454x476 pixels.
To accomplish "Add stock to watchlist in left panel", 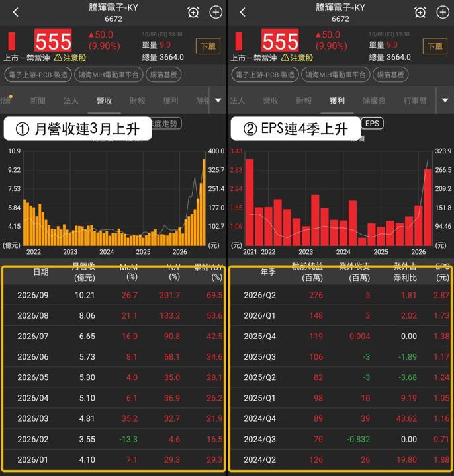I will (x=216, y=13).
